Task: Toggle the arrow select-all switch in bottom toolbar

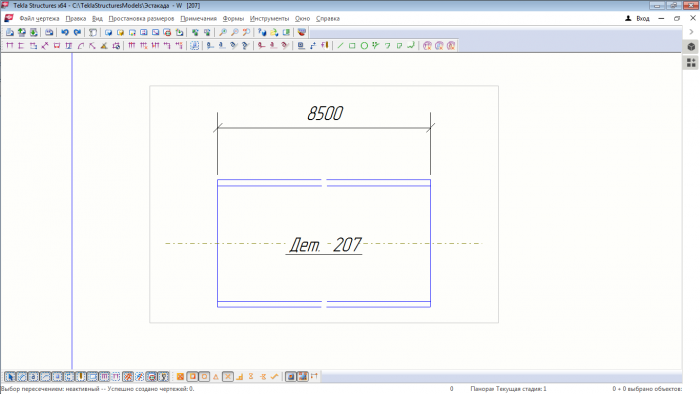Action: tap(10, 377)
